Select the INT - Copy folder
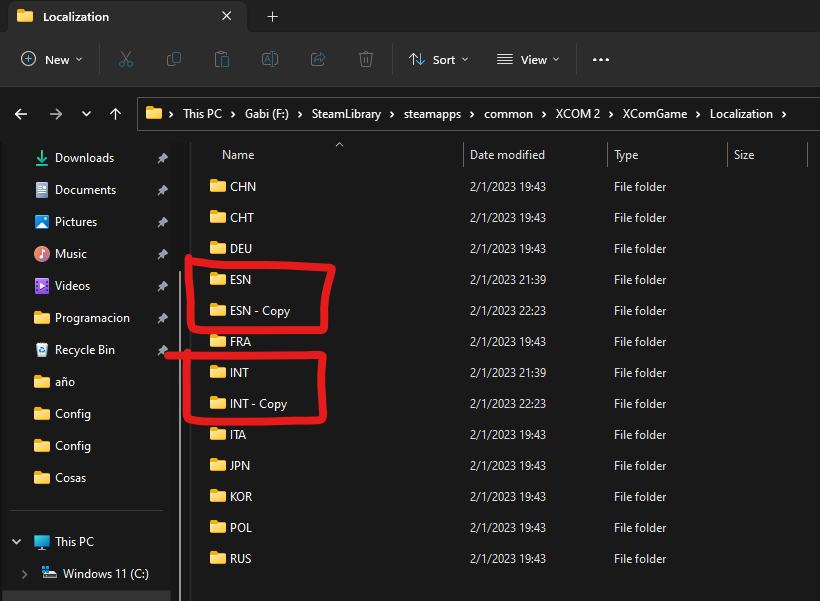The width and height of the screenshot is (820, 601). [258, 404]
